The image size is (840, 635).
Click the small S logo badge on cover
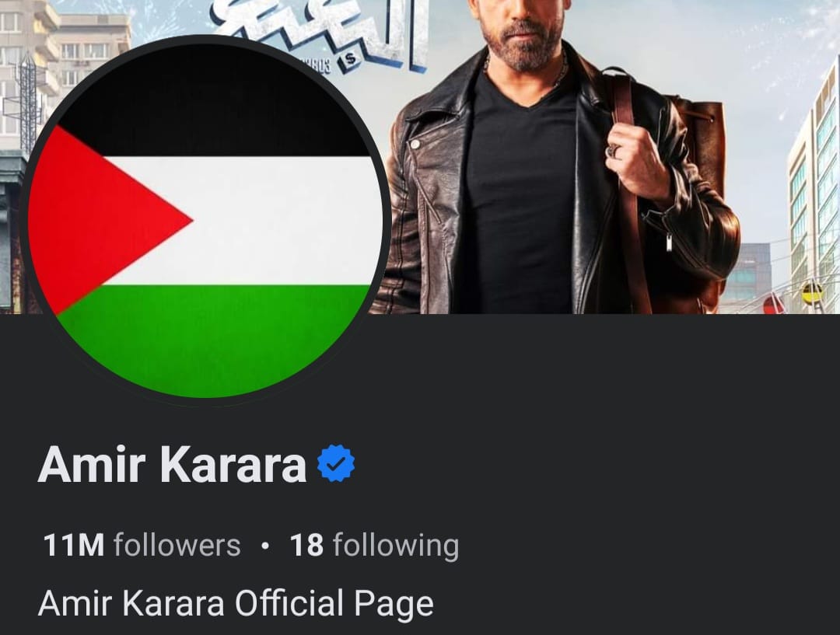point(350,60)
